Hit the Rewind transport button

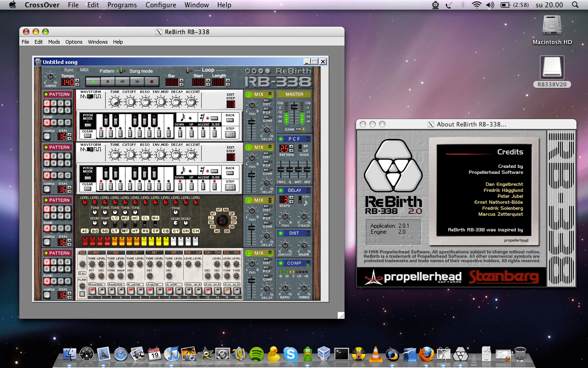123,82
